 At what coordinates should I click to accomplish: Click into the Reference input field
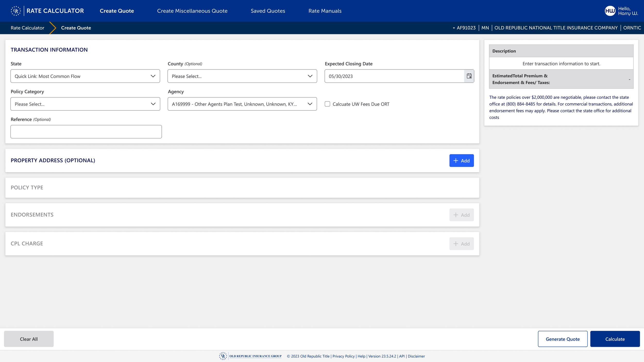tap(86, 132)
